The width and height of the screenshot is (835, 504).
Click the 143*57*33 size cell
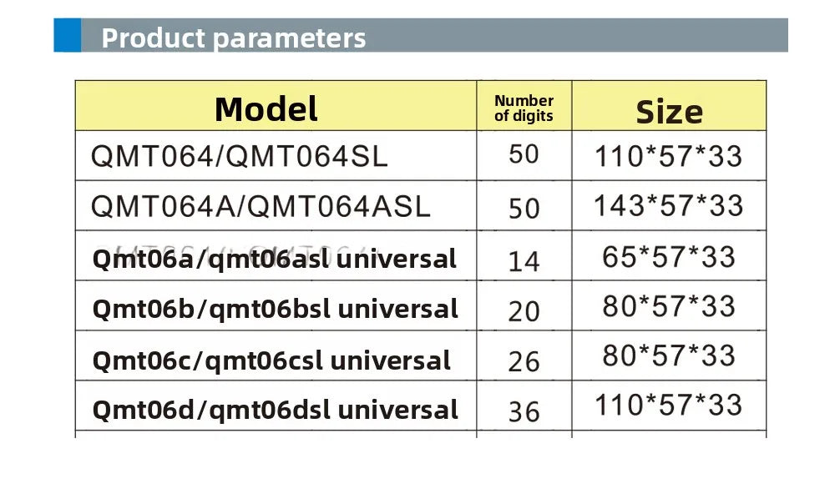(x=669, y=205)
